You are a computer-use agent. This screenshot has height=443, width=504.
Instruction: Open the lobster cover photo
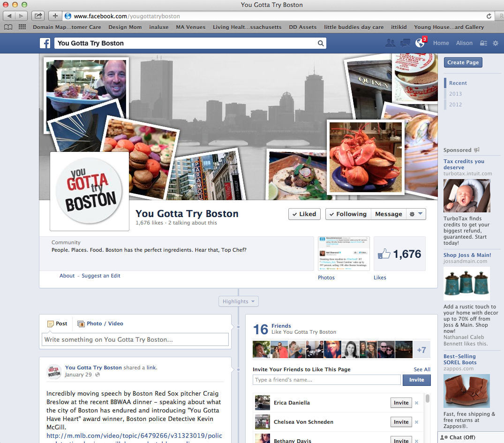[366, 157]
